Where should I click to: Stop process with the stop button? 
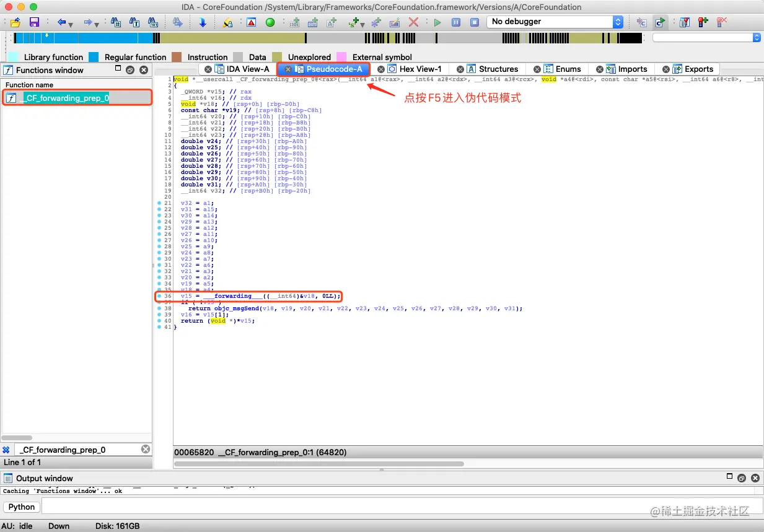coord(475,22)
